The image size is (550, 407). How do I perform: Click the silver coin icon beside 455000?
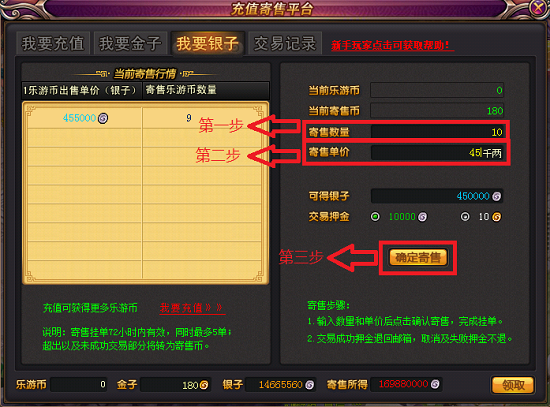(103, 118)
